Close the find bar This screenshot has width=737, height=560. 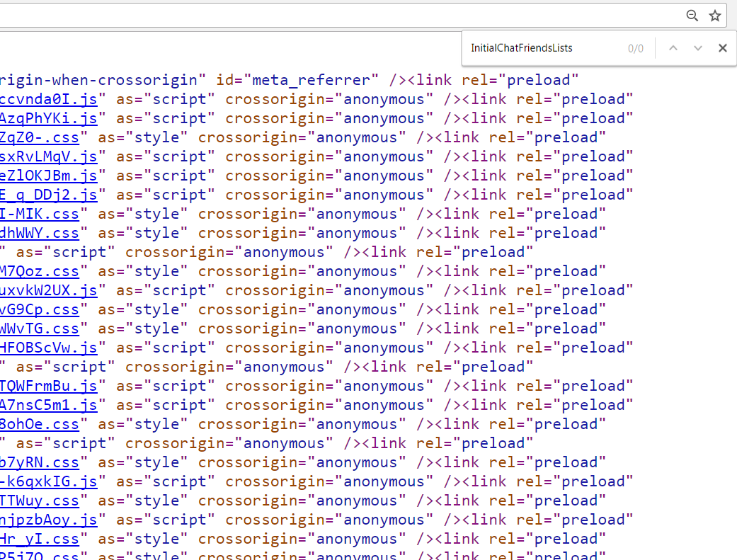pyautogui.click(x=722, y=48)
